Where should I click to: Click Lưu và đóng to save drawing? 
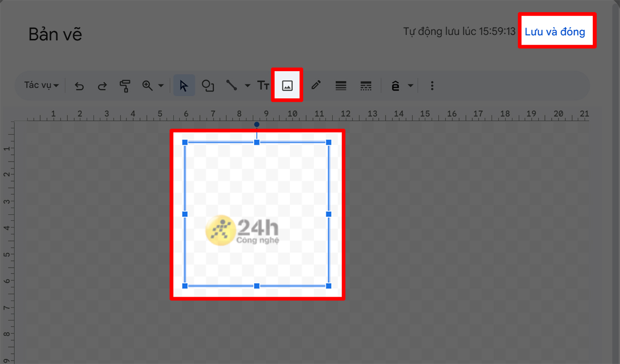pos(555,32)
